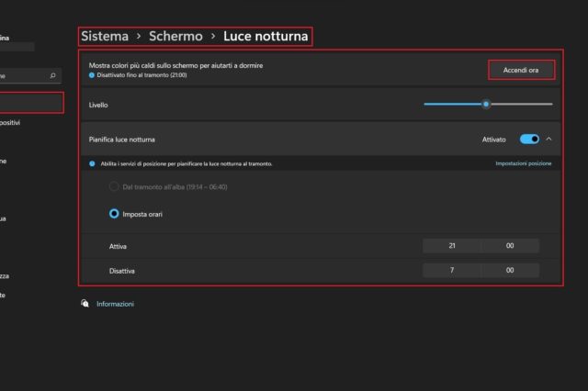Image resolution: width=588 pixels, height=391 pixels.
Task: Go back to Sistema in breadcrumb
Action: pos(104,36)
